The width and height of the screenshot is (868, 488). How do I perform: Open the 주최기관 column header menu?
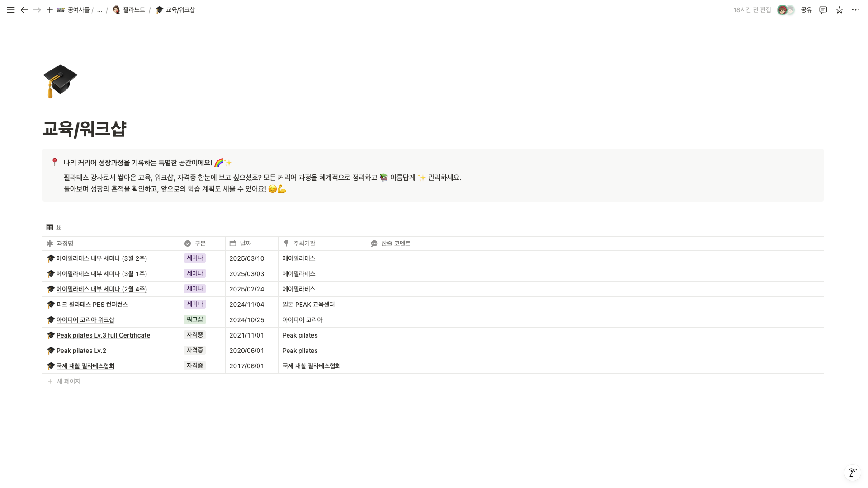[304, 244]
